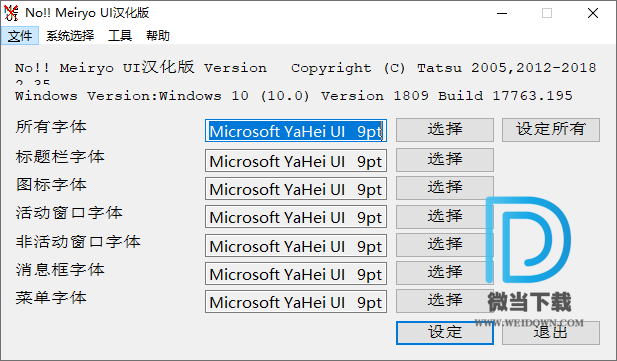Click the 活动窗口字体 font field
617x361 pixels.
[x=296, y=217]
